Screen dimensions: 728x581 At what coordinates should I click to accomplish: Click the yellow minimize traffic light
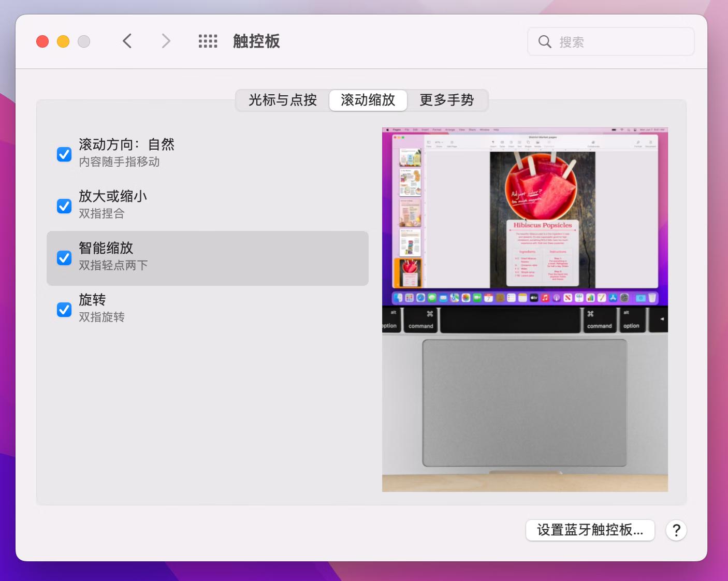(63, 41)
